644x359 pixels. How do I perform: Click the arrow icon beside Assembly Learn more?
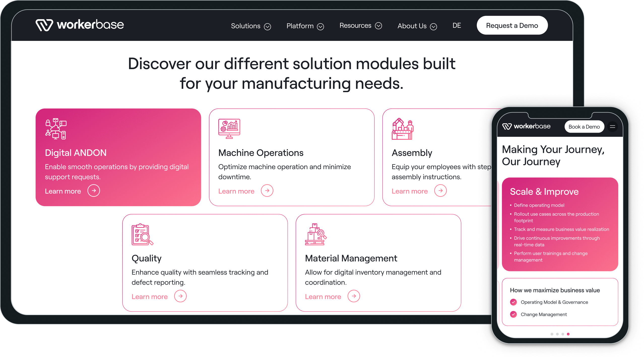(x=440, y=191)
